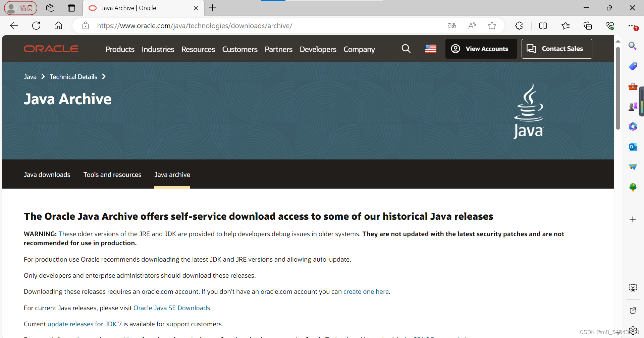Switch to the Java downloads tab
Screen dimensions: 644x338
point(47,175)
